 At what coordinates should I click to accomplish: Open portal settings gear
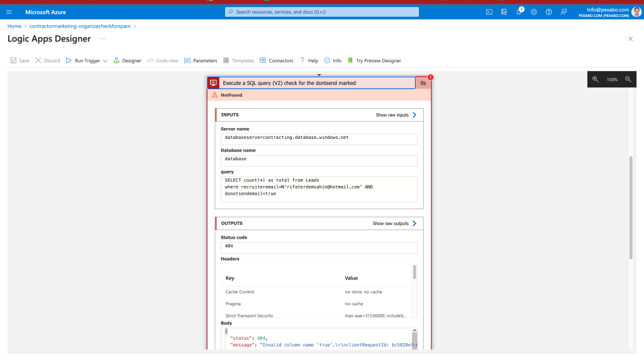533,12
